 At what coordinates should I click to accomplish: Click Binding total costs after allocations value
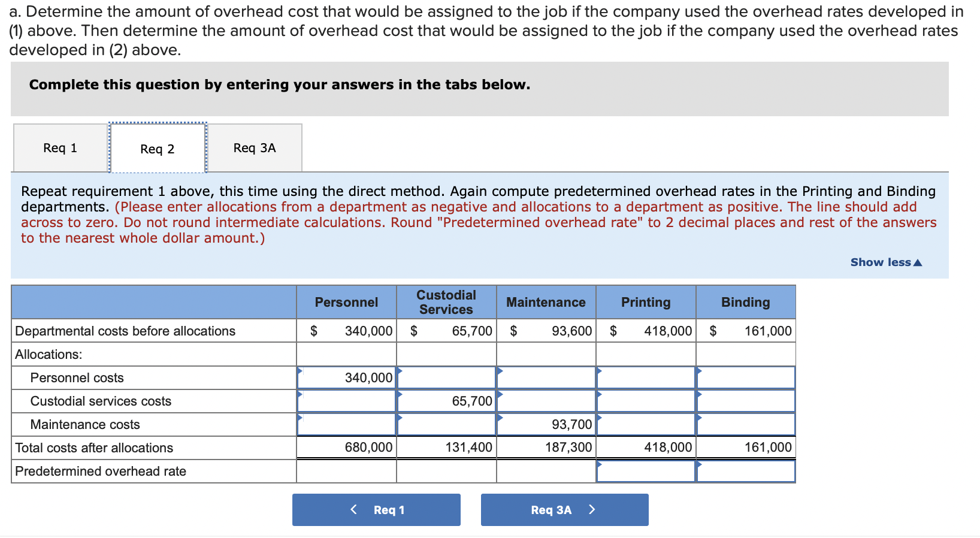pos(768,448)
